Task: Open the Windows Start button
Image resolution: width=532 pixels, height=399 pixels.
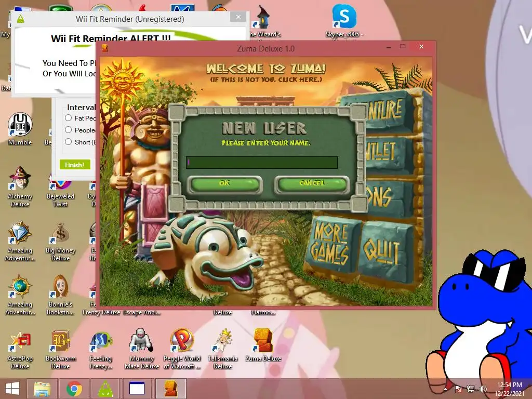Action: [x=12, y=389]
